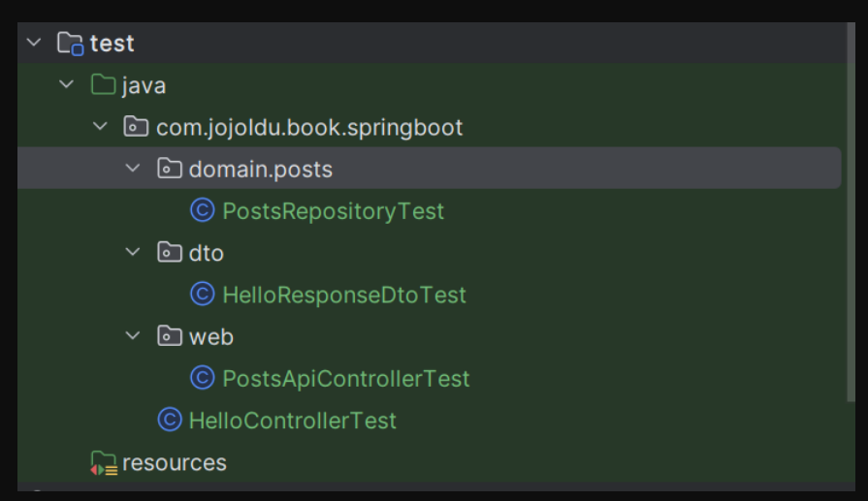The image size is (868, 501).
Task: Click the HelloResponseDtoTest class icon
Action: (203, 295)
